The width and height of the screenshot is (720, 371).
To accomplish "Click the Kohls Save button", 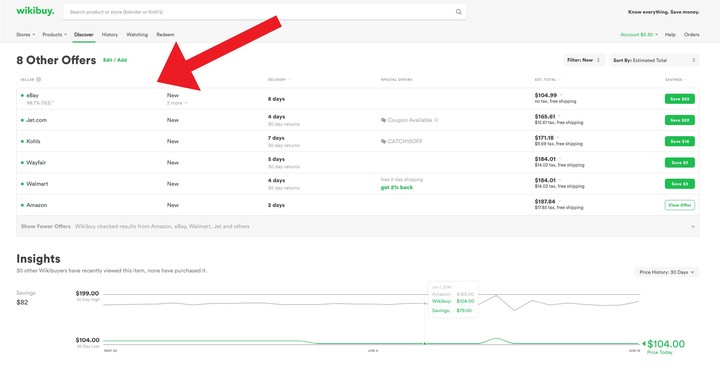I will click(x=680, y=141).
